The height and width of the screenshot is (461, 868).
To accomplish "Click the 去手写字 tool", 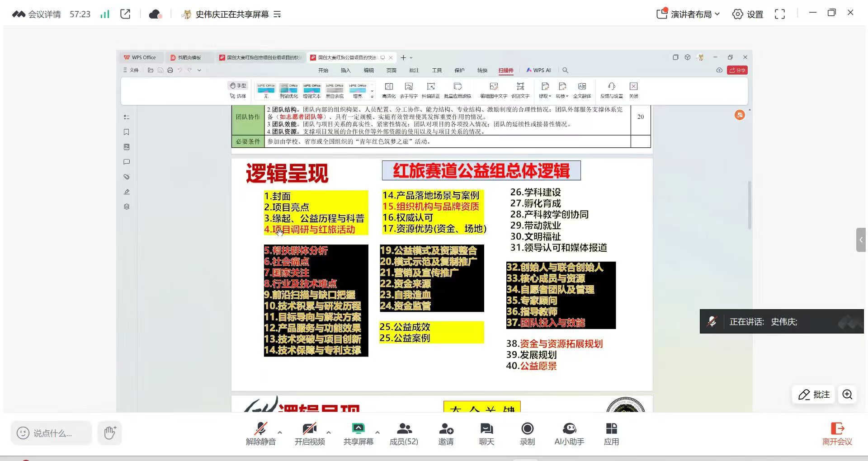I will coord(409,90).
